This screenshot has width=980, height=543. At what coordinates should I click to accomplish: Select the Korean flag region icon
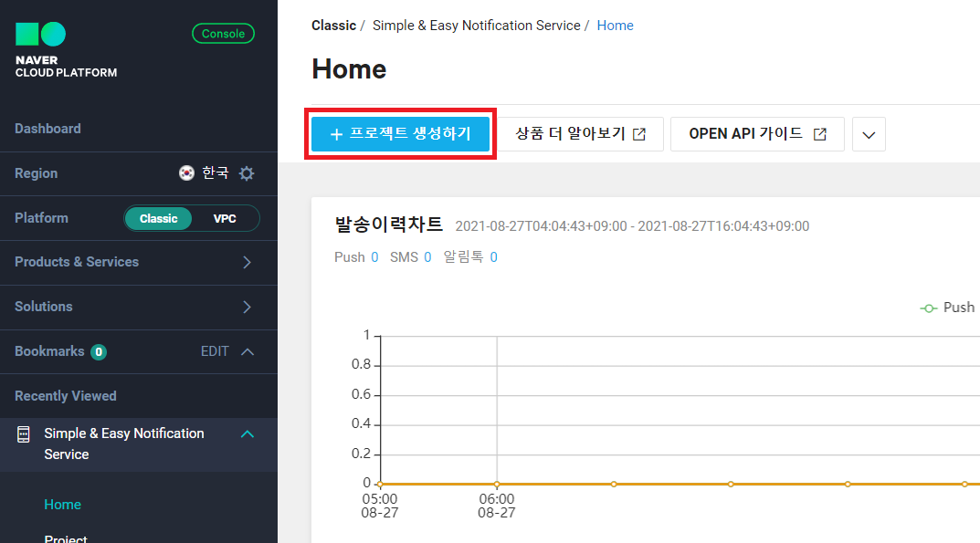tap(186, 173)
